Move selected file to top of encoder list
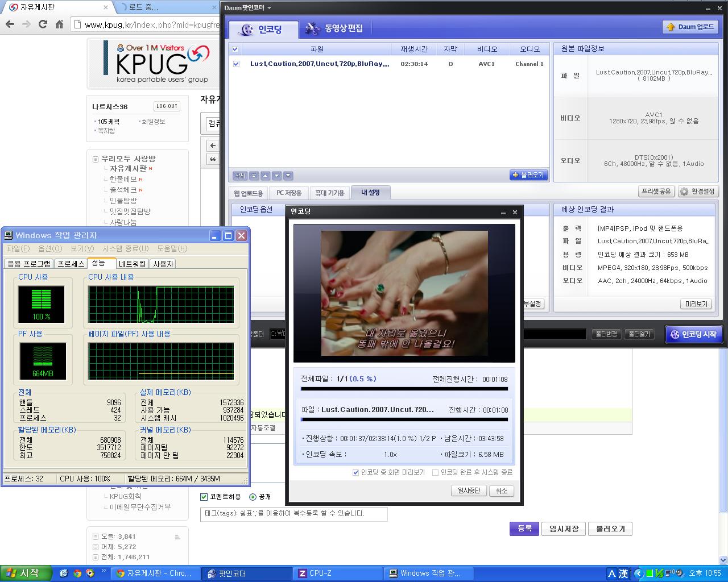Screen dimensions: 728x582 pos(254,176)
